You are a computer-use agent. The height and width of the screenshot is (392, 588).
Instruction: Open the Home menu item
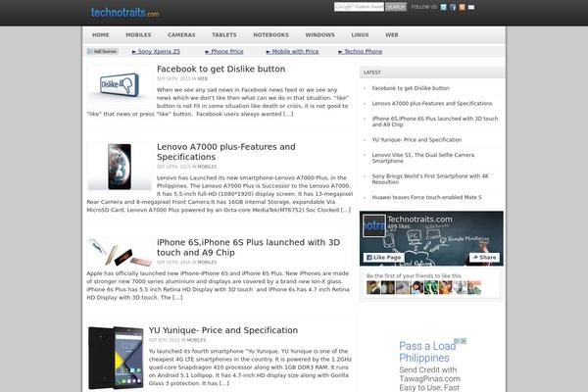tap(101, 35)
